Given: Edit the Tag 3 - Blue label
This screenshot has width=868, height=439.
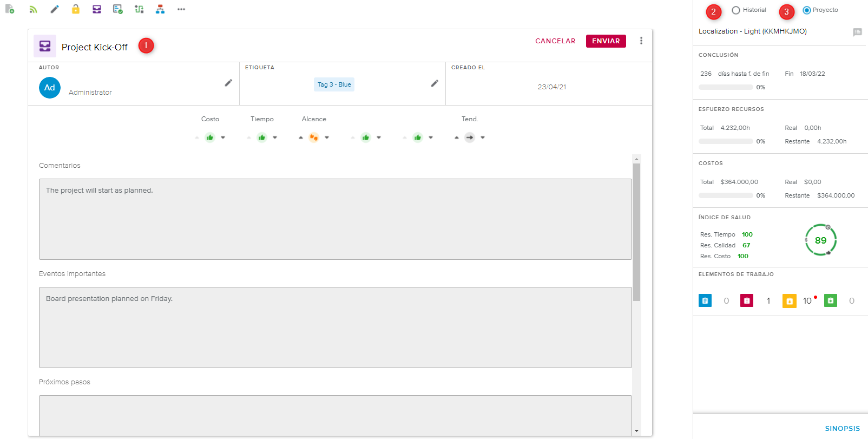Looking at the screenshot, I should pos(435,83).
